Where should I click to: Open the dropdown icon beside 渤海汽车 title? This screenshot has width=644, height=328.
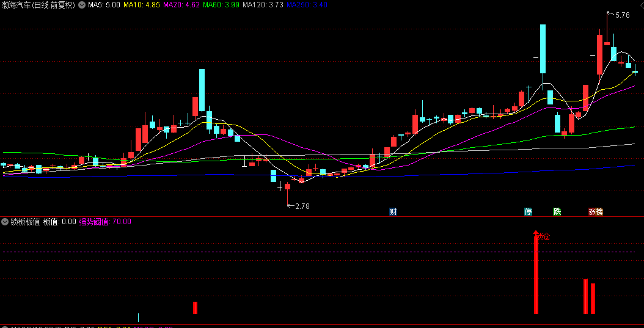coord(81,5)
